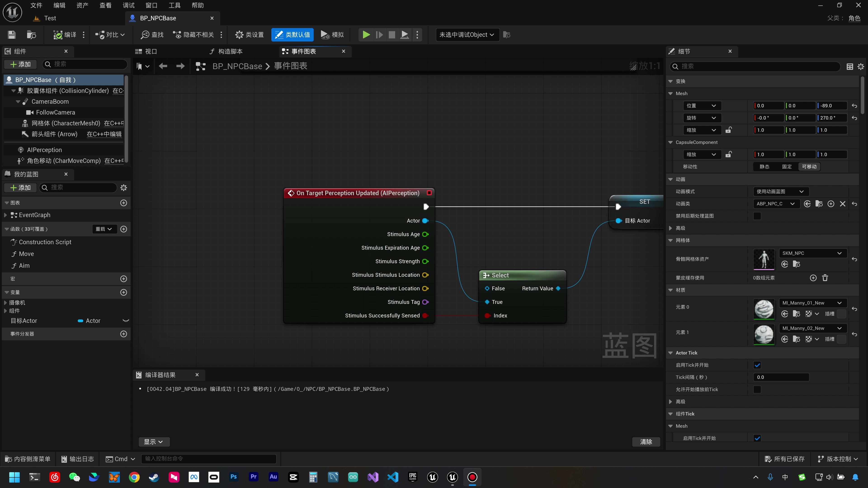Open Class Settings from toolbar
This screenshot has width=868, height=488.
point(249,35)
